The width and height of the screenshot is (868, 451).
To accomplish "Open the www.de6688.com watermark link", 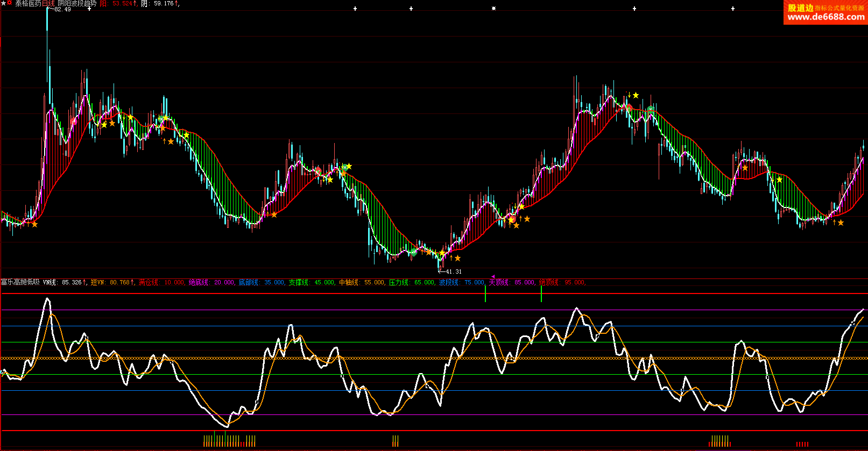I will 825,17.
